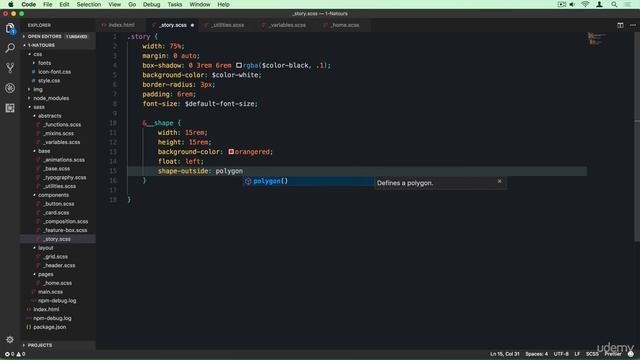
Task: Open style.css in the explorer
Action: (x=49, y=80)
